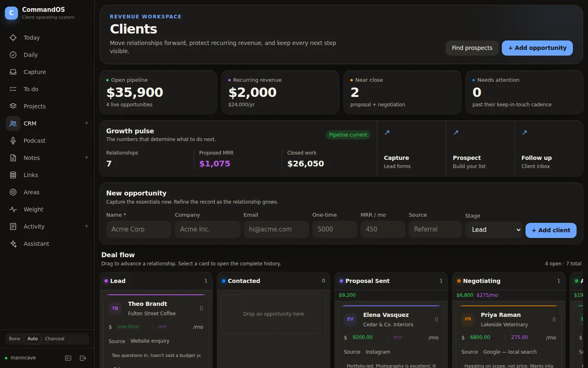Open the Areas target icon

coord(13,192)
